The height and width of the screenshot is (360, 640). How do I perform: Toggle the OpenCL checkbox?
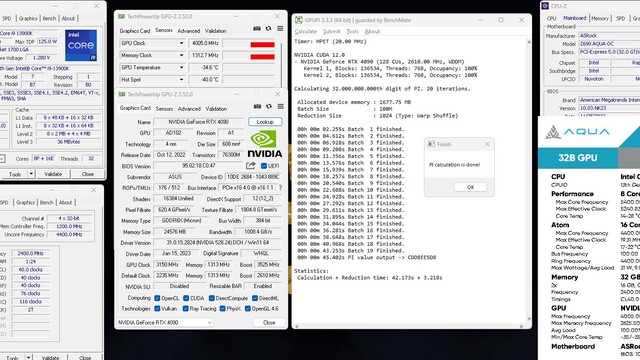click(x=157, y=298)
